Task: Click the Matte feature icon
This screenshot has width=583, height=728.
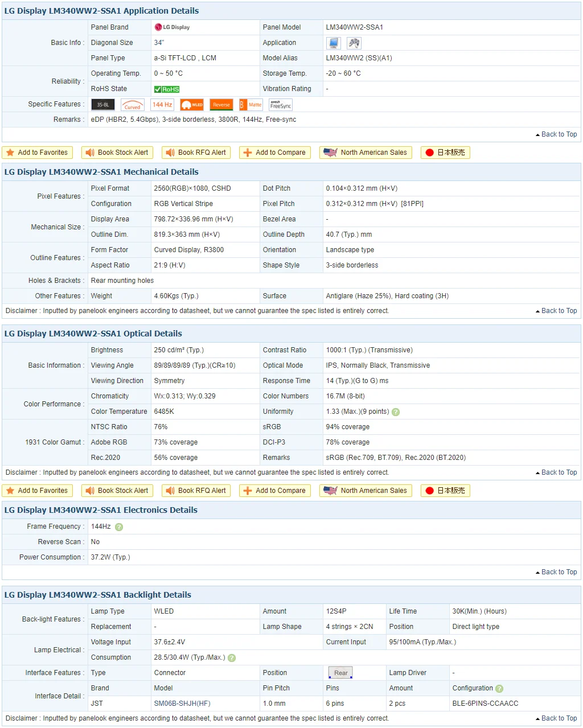Action: (x=251, y=104)
